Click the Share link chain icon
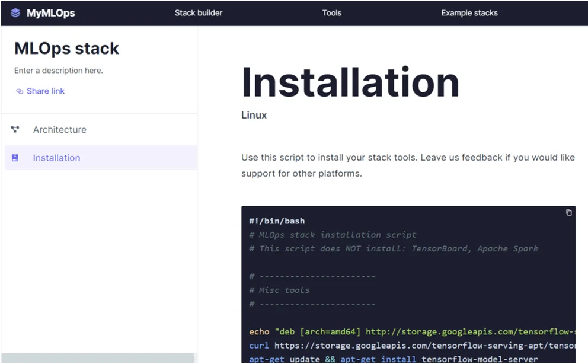588x364 pixels. [20, 91]
